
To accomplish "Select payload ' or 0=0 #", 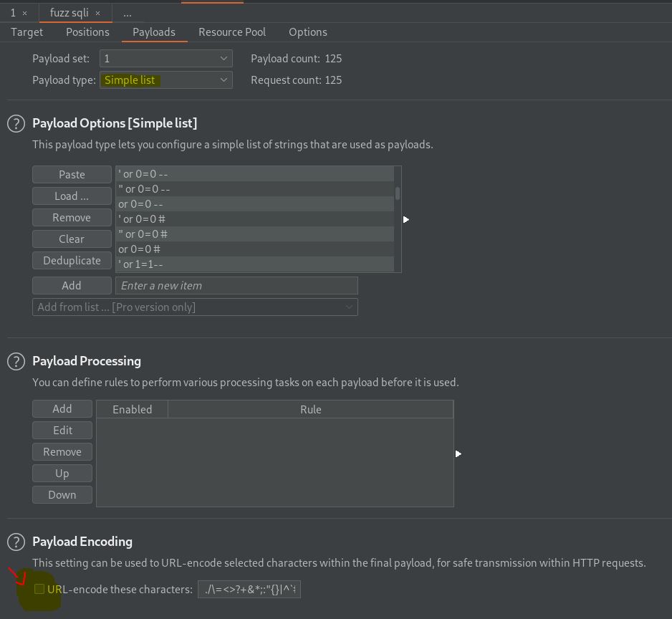I will click(x=255, y=219).
